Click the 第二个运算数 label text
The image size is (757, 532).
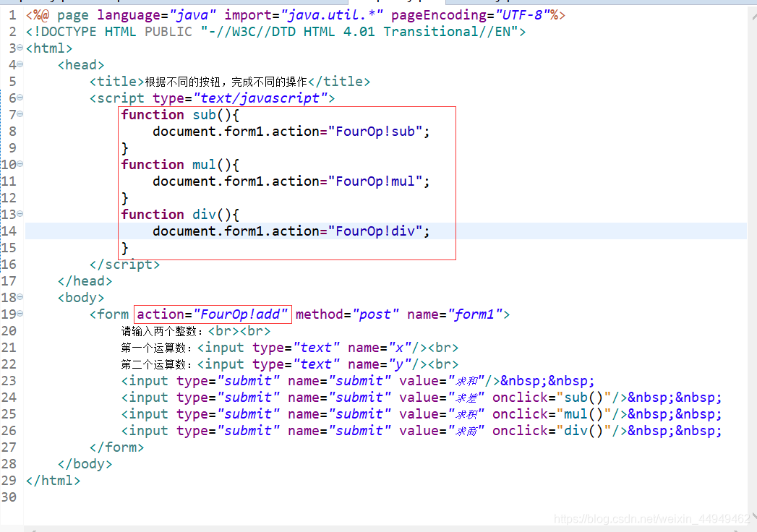pyautogui.click(x=155, y=364)
